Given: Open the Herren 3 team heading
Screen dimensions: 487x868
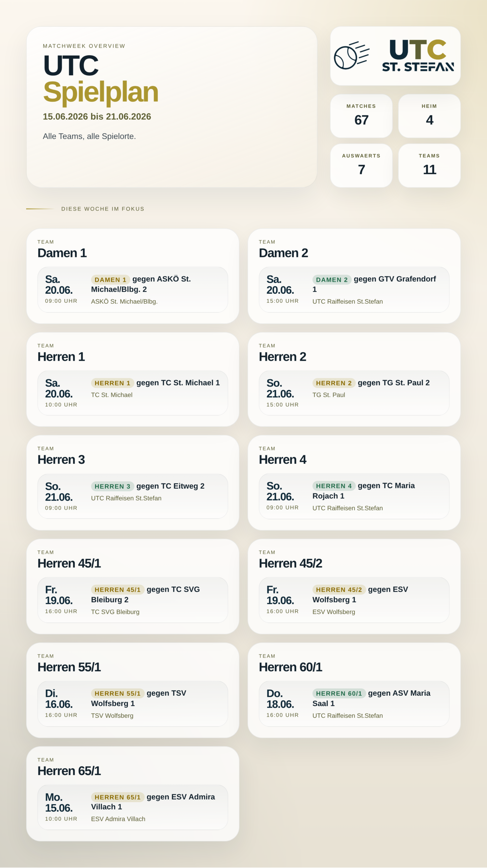Looking at the screenshot, I should (x=61, y=460).
